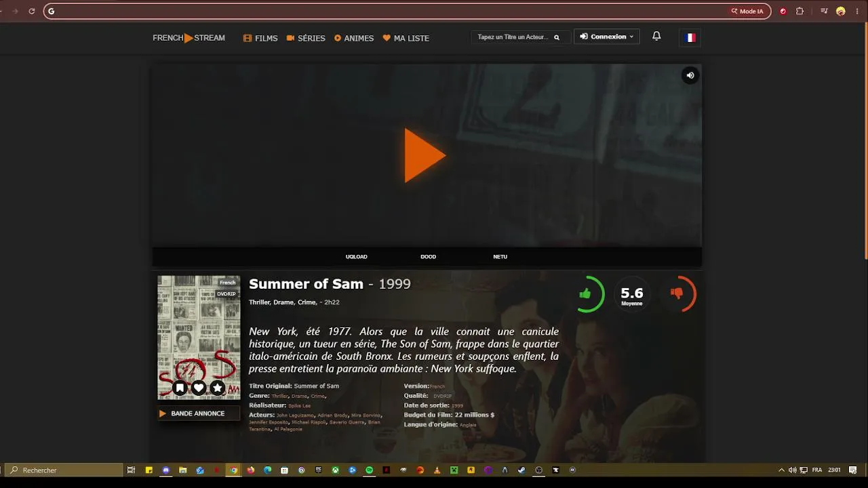Expand the Connexion dropdown

point(607,37)
